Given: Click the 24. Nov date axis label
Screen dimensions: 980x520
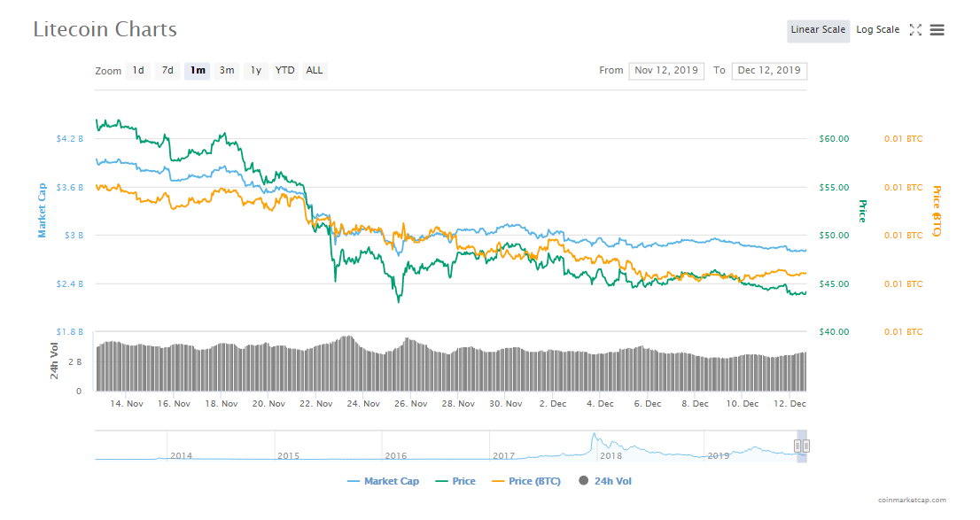Looking at the screenshot, I should pos(363,404).
